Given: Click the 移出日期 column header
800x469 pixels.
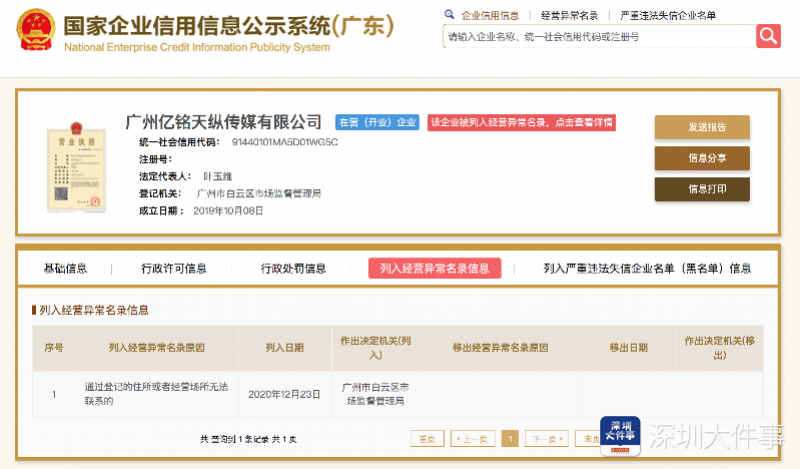Looking at the screenshot, I should (x=629, y=348).
